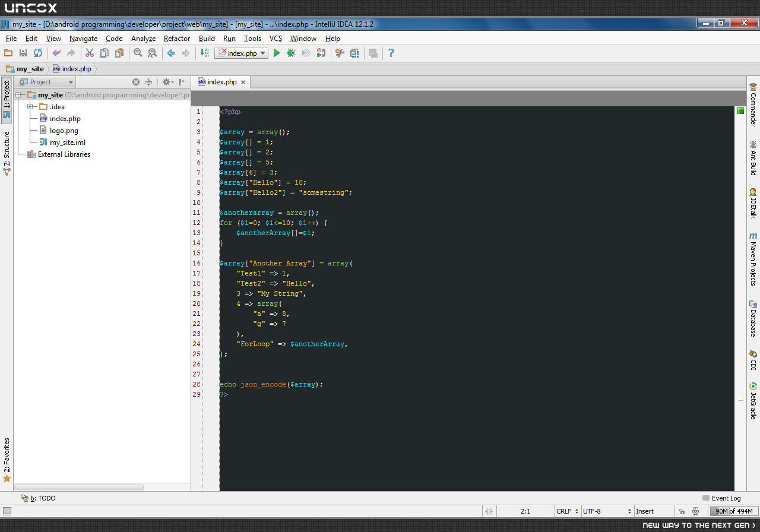This screenshot has width=760, height=532.
Task: Click the Scroll from Source target icon
Action: point(136,82)
